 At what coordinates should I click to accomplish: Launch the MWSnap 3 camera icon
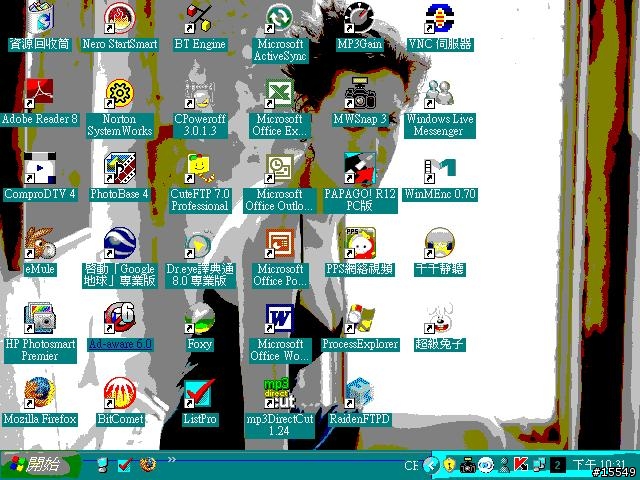(x=359, y=93)
